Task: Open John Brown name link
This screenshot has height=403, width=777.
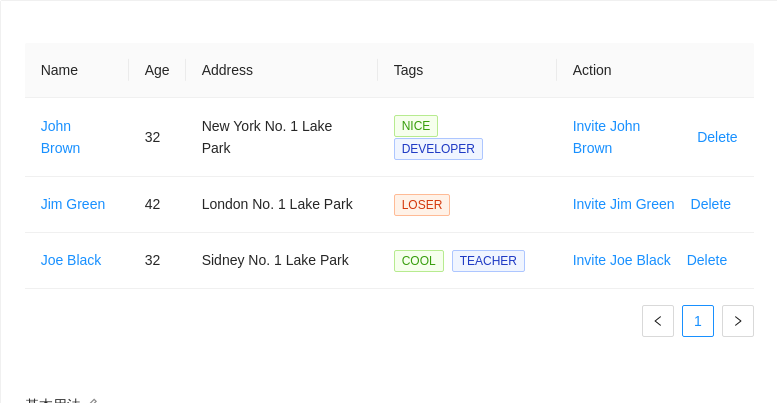Action: click(60, 137)
